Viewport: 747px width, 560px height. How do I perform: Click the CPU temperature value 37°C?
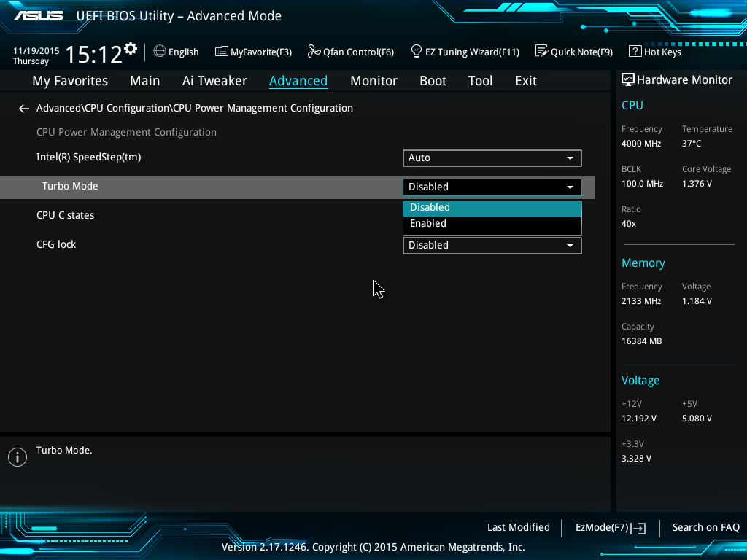(x=692, y=144)
